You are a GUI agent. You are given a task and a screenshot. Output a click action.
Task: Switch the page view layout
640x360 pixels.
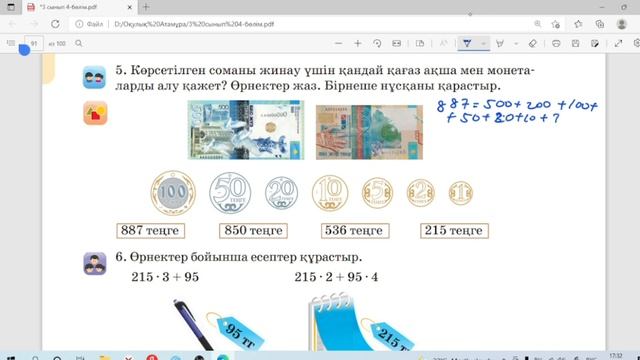coord(420,43)
